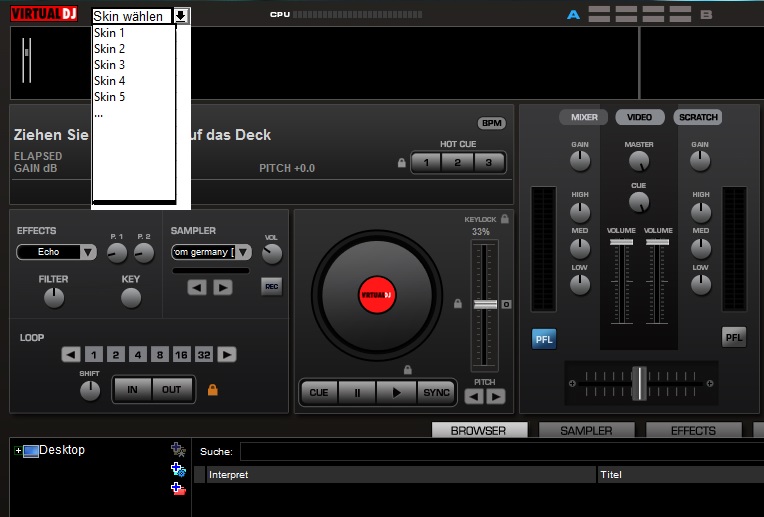Click the blue add folder icon

pos(178,469)
